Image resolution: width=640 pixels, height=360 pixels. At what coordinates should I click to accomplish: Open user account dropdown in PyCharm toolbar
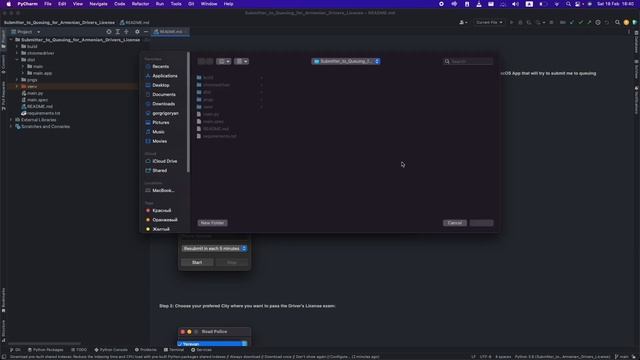tap(463, 22)
